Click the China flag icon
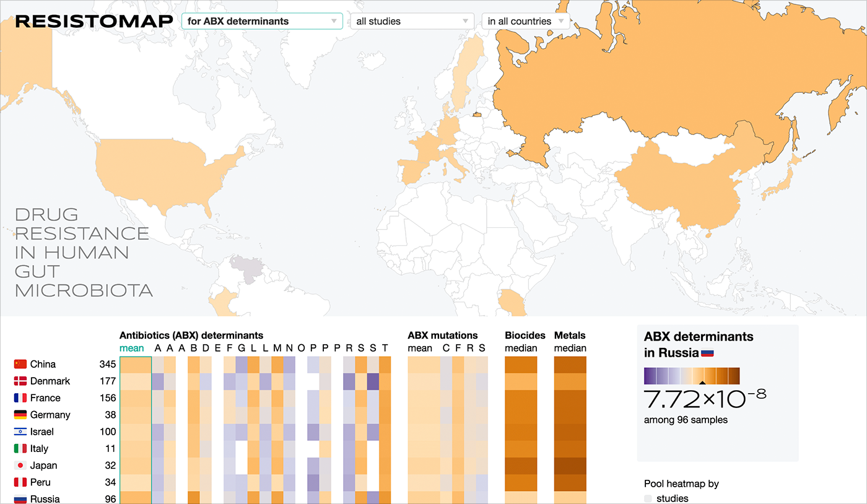Screen dimensions: 867x504 (x=20, y=365)
